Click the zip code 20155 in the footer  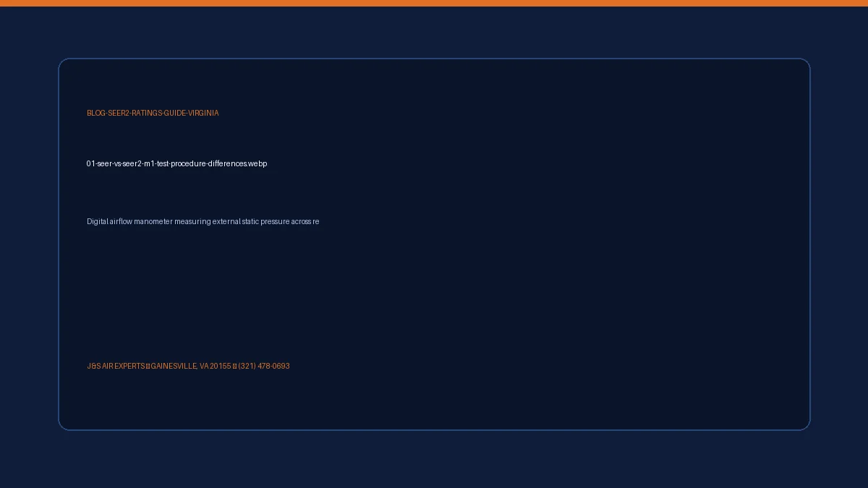(x=221, y=366)
